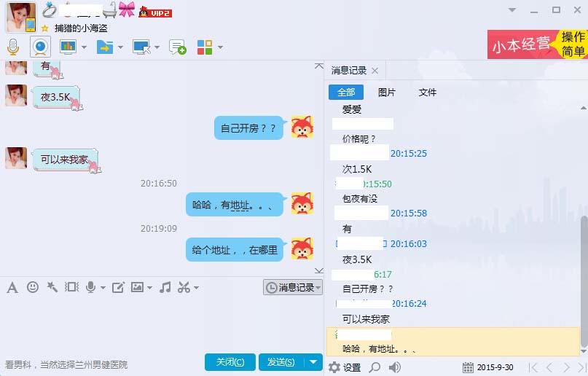
Task: Expand the send file dropdown arrow
Action: [x=120, y=47]
